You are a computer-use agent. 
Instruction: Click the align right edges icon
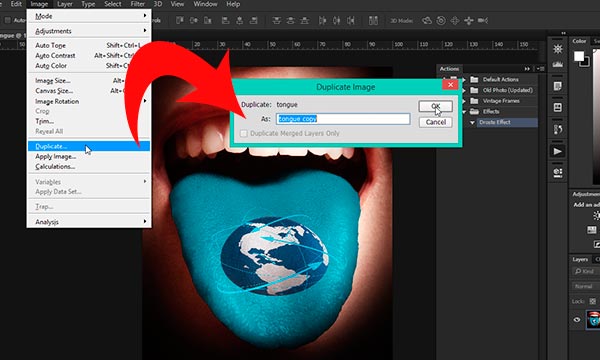click(253, 20)
